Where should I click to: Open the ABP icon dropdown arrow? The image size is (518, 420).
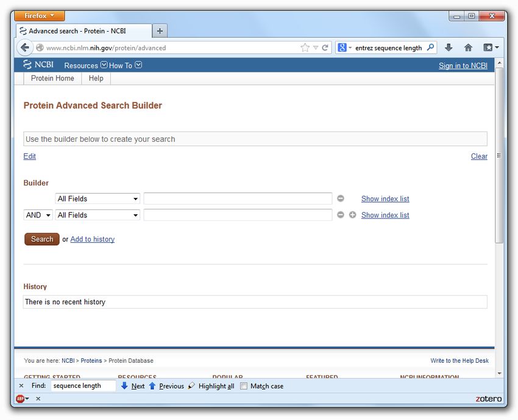point(27,399)
